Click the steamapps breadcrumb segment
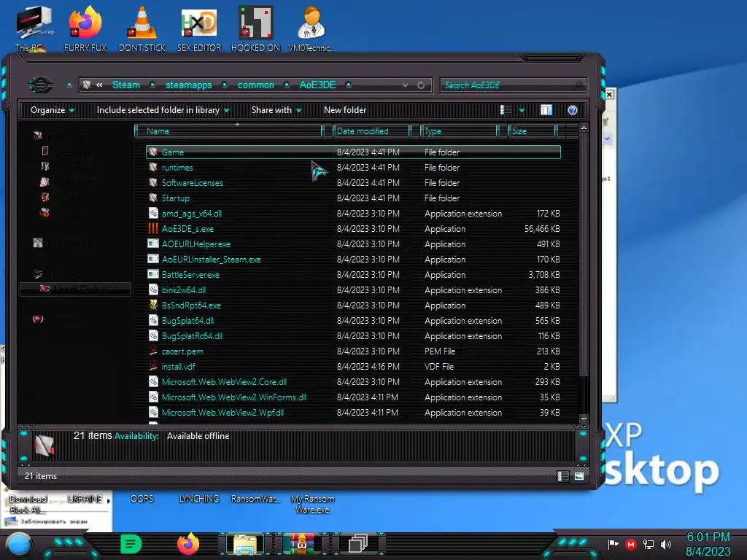Image resolution: width=747 pixels, height=560 pixels. click(x=189, y=85)
